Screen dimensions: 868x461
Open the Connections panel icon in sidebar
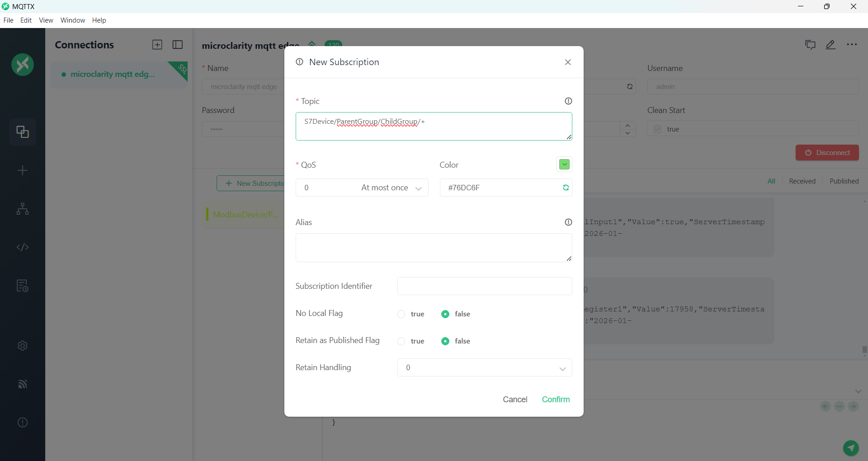click(23, 132)
